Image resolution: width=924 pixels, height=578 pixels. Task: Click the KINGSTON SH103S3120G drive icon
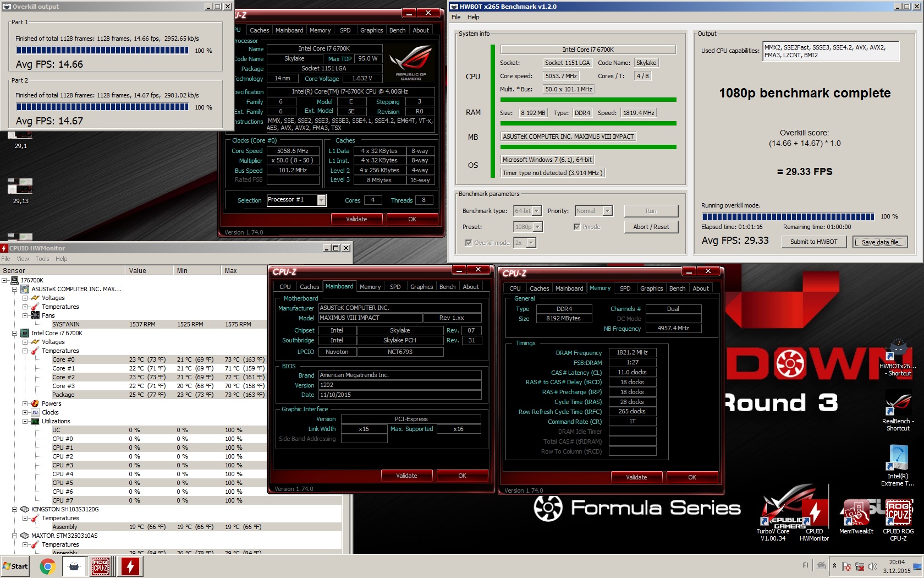point(25,509)
